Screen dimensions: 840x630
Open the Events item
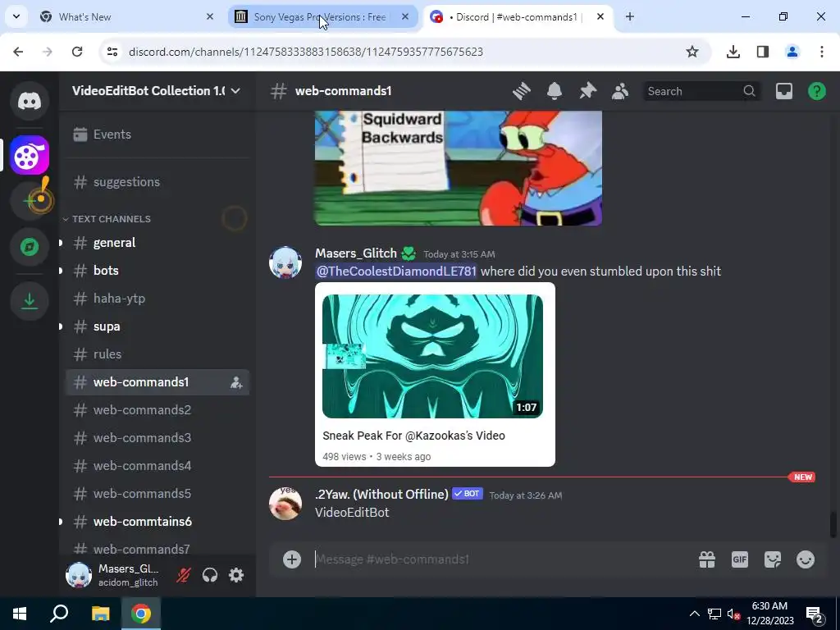coord(157,135)
